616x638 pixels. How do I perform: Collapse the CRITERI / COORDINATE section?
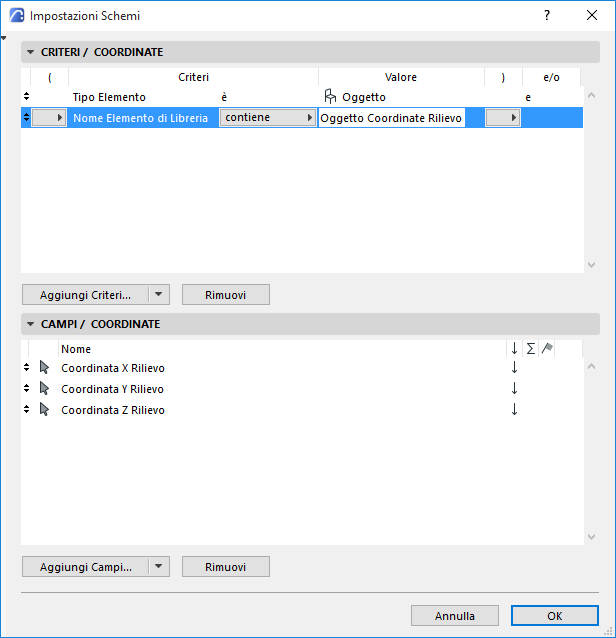pyautogui.click(x=31, y=52)
